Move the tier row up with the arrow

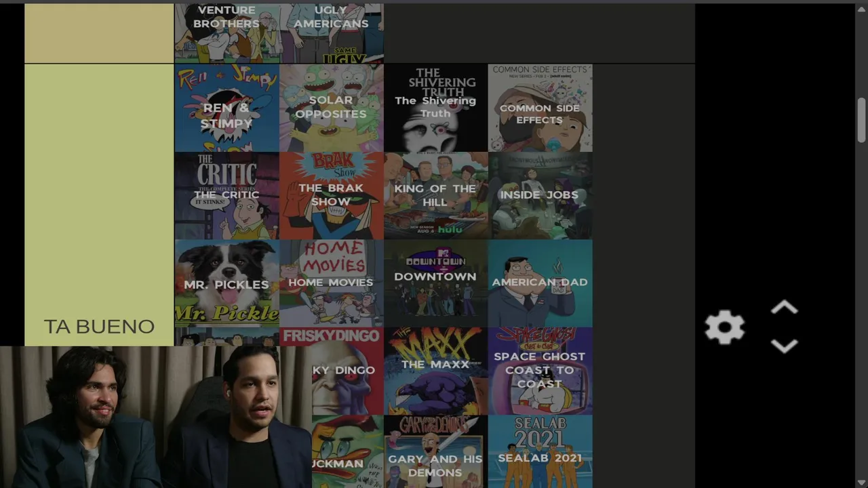[x=784, y=308]
